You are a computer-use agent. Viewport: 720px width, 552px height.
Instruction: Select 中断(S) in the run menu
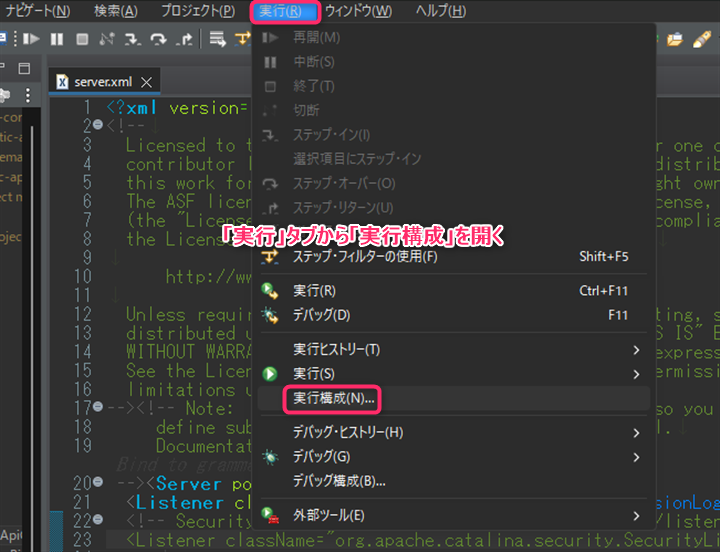(454, 62)
